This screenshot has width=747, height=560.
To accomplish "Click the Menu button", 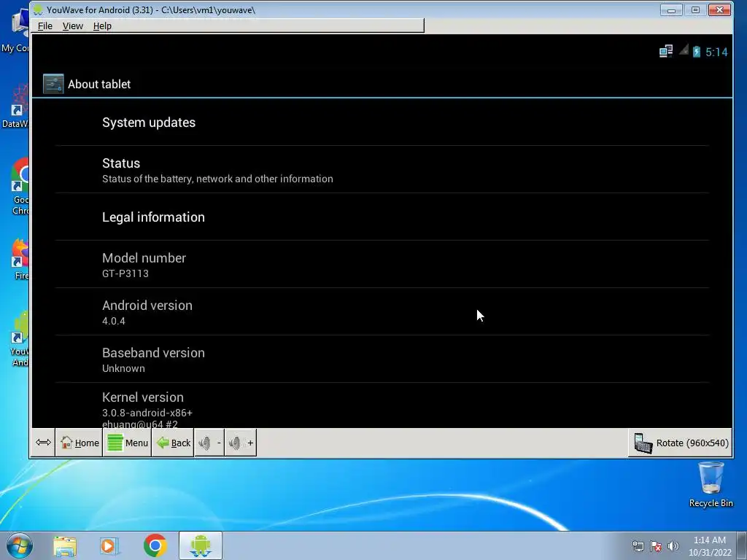I will click(x=127, y=443).
